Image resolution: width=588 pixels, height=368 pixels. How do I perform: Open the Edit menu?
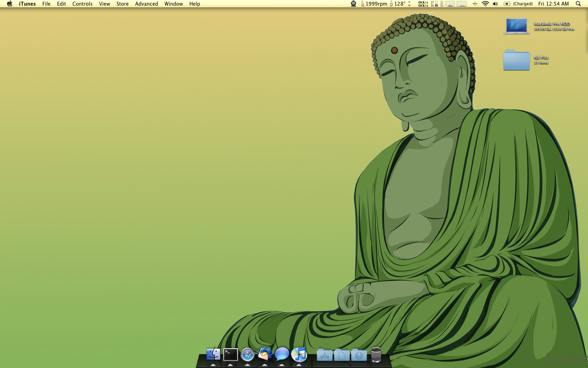click(x=61, y=4)
